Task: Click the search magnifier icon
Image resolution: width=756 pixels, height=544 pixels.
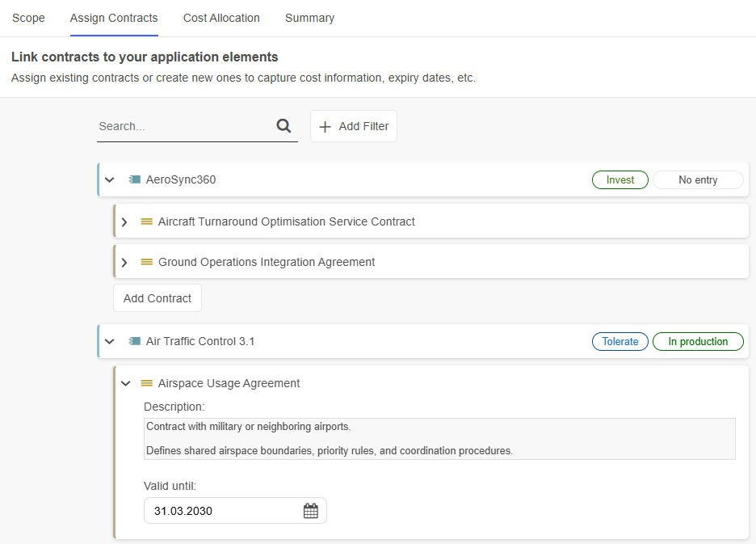Action: point(283,126)
